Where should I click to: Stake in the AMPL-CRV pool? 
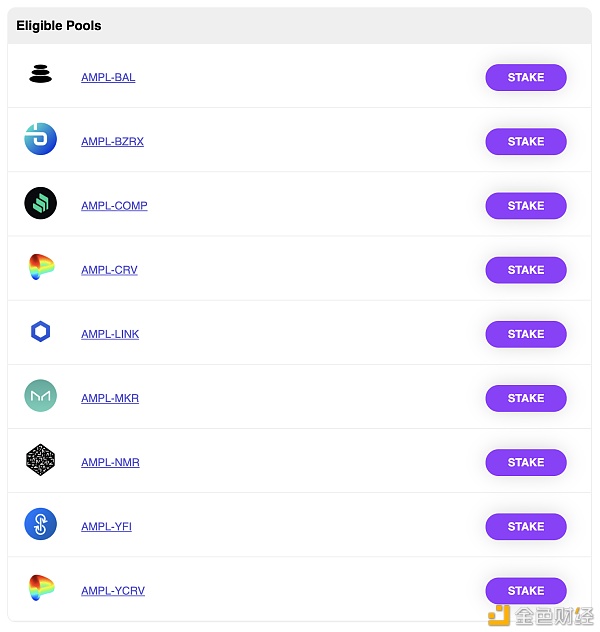pos(526,270)
